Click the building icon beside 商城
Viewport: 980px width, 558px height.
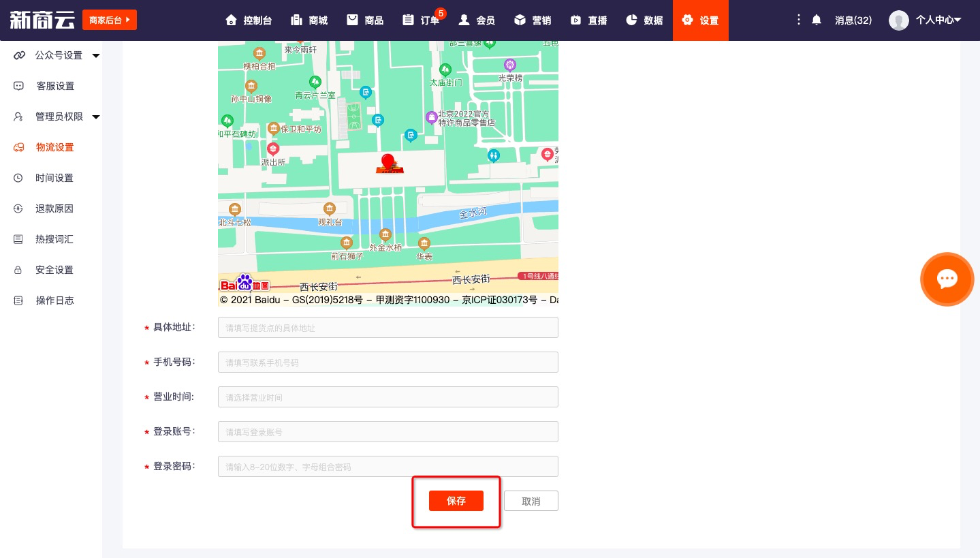pyautogui.click(x=296, y=20)
